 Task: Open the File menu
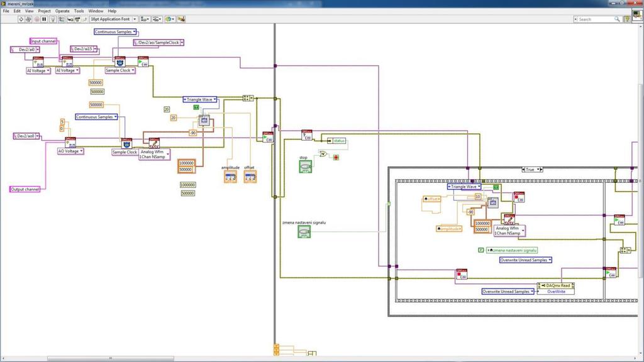tap(6, 11)
